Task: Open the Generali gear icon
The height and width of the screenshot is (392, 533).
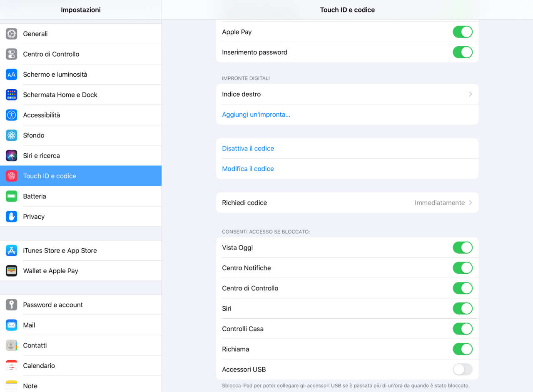Action: coord(12,34)
